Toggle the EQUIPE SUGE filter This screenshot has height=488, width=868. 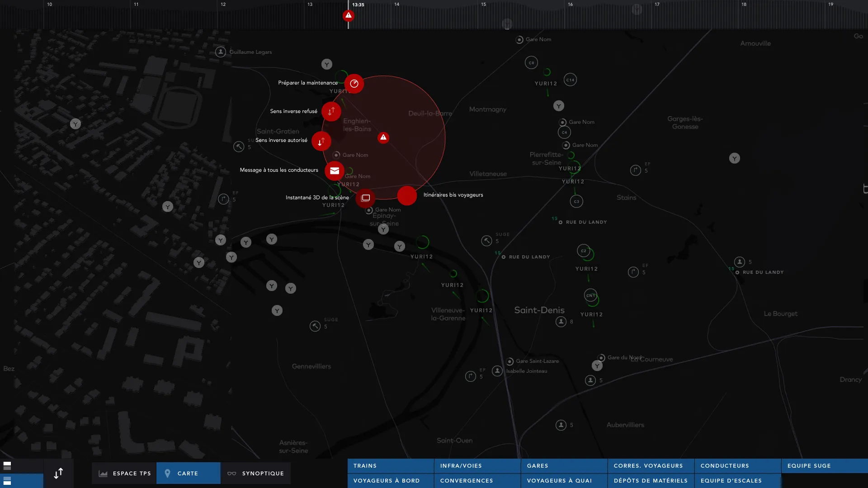824,466
